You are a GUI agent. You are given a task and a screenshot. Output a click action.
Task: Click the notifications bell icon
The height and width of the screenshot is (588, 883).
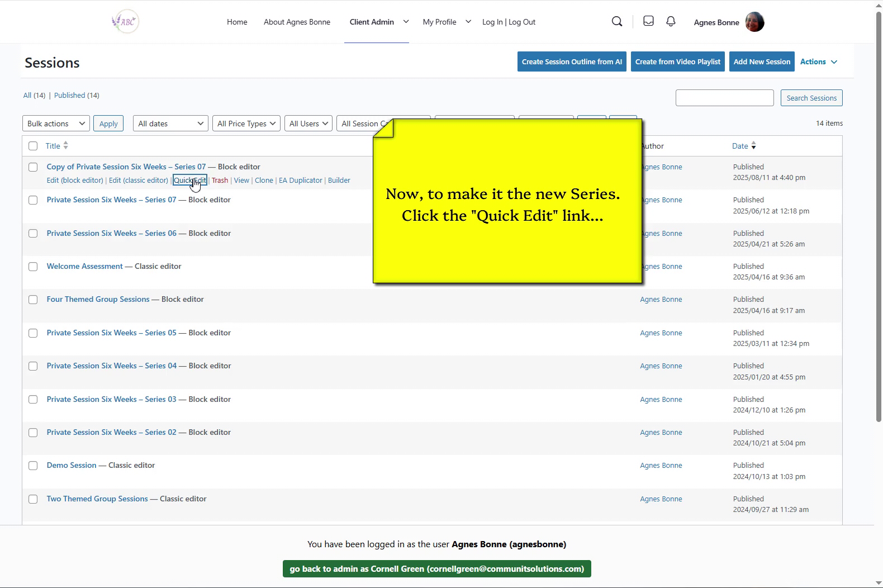click(671, 21)
